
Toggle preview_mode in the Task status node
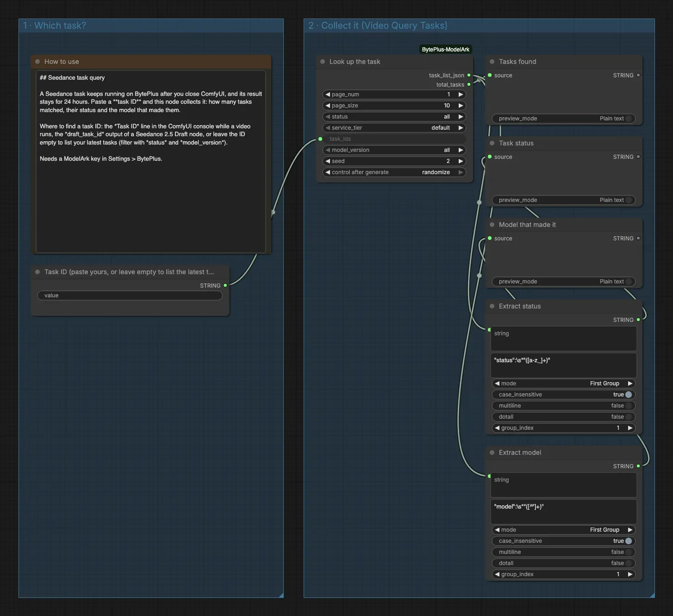(563, 200)
